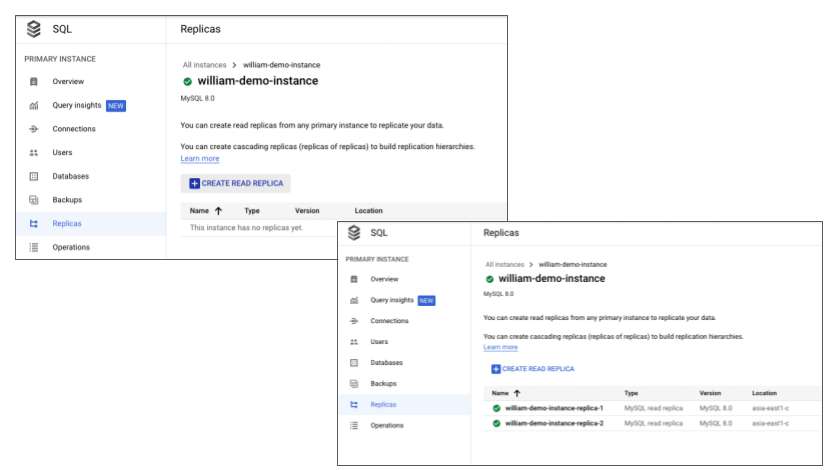Click the Name sort arrow in the upper window table
The height and width of the screenshot is (470, 830).
tap(218, 211)
